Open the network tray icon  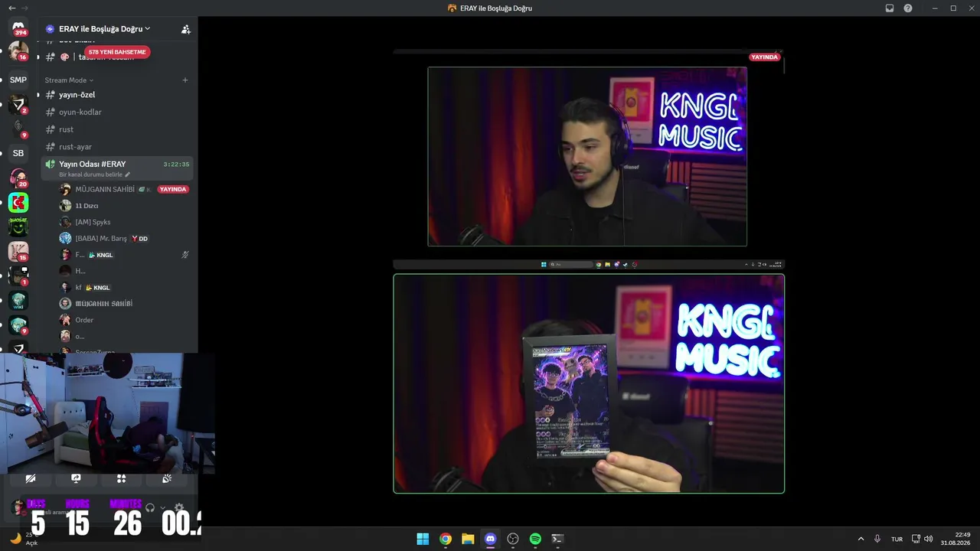(x=916, y=539)
